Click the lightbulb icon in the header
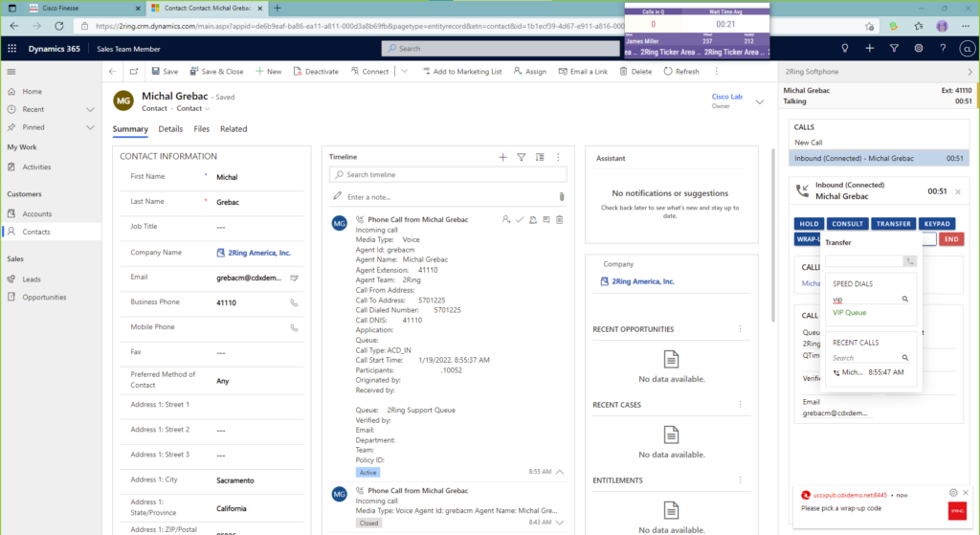Image resolution: width=980 pixels, height=535 pixels. click(x=845, y=49)
